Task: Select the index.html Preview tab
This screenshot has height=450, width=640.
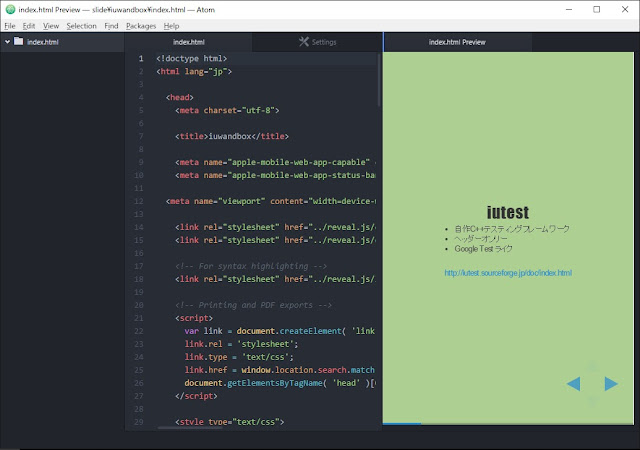Action: point(457,42)
